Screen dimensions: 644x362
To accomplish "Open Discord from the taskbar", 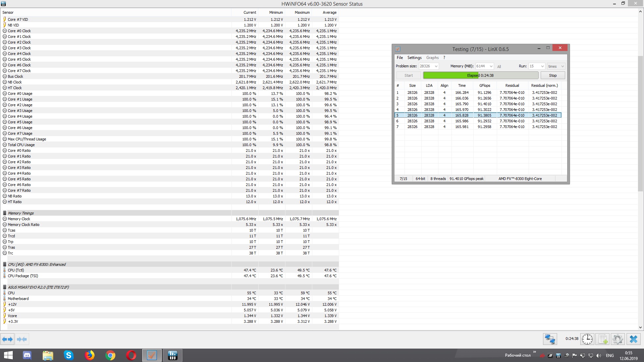I will click(x=27, y=355).
